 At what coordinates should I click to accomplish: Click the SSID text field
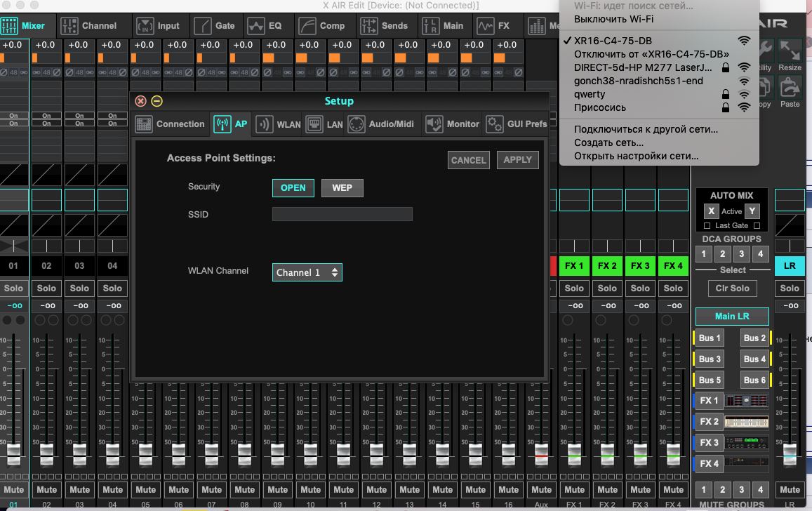342,215
